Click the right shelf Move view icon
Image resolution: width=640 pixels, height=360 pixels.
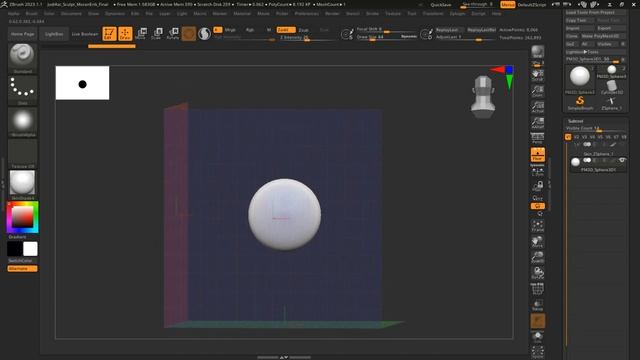point(538,242)
